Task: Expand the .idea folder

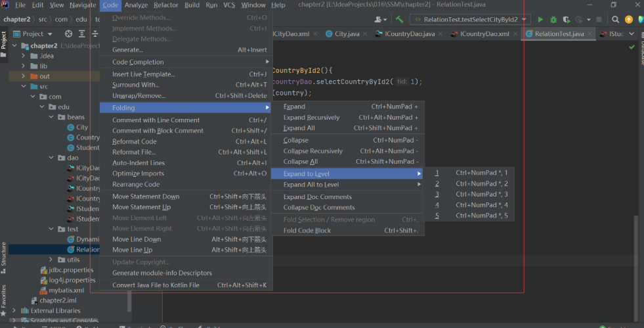Action: pos(23,56)
